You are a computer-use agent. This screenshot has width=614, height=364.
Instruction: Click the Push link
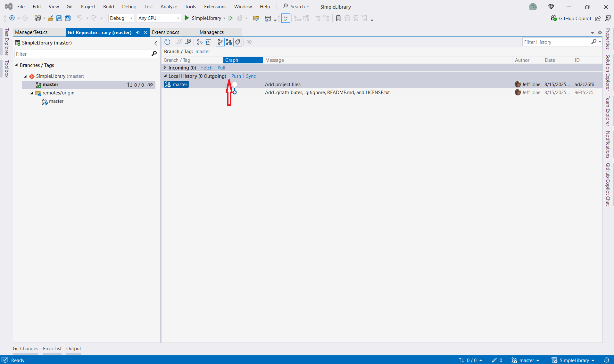tap(236, 76)
